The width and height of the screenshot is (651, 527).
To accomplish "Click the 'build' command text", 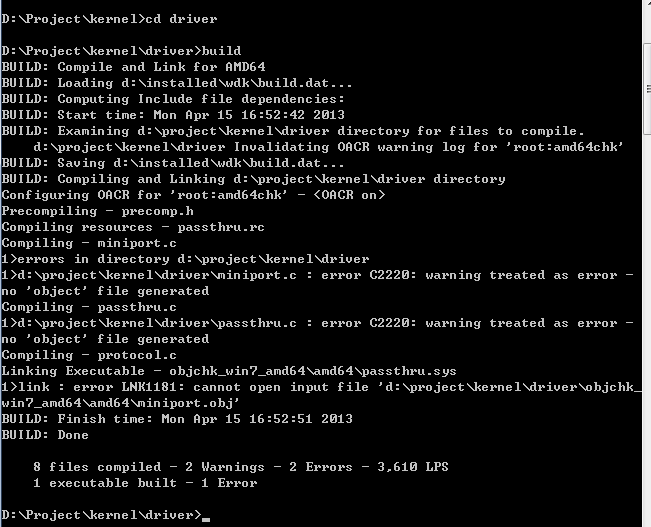I will pyautogui.click(x=221, y=51).
